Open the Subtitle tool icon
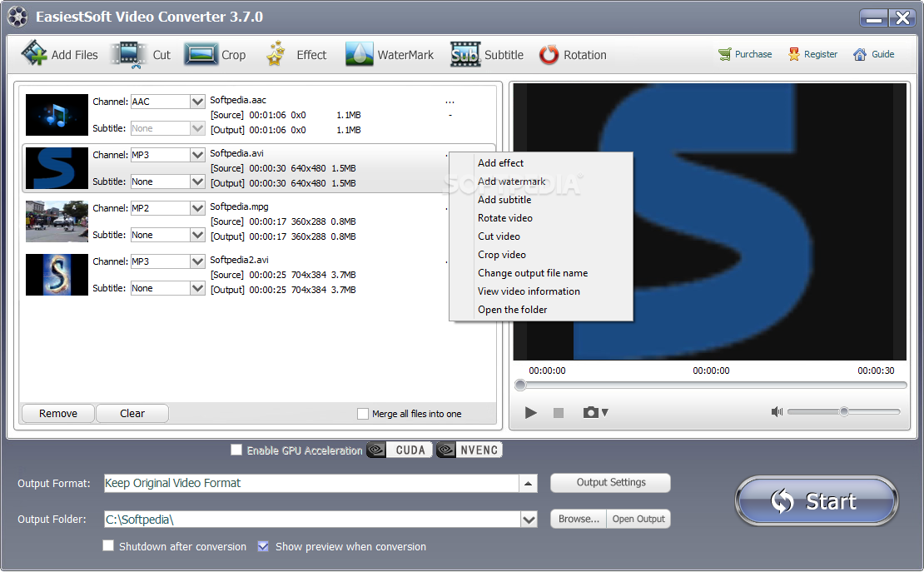The width and height of the screenshot is (924, 572). pyautogui.click(x=465, y=54)
